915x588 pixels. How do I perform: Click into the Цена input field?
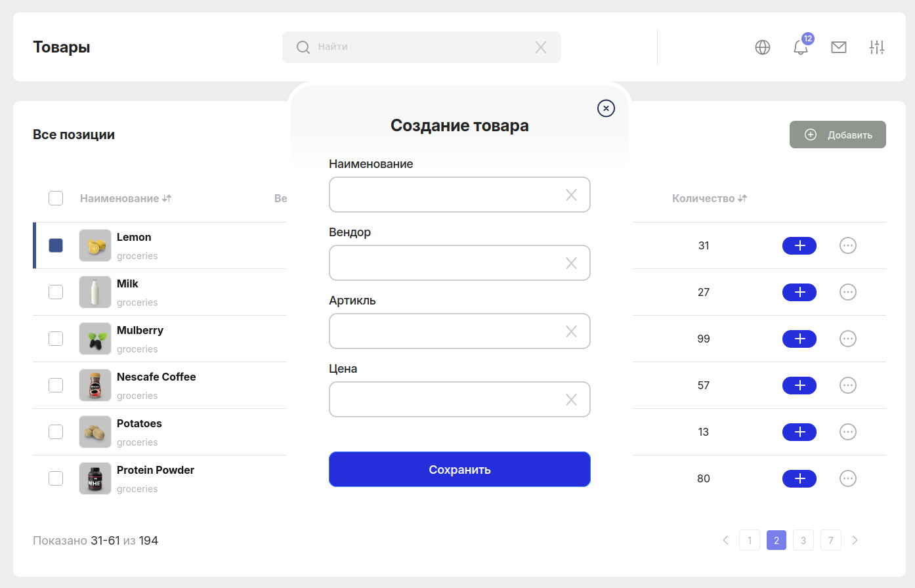click(x=446, y=399)
